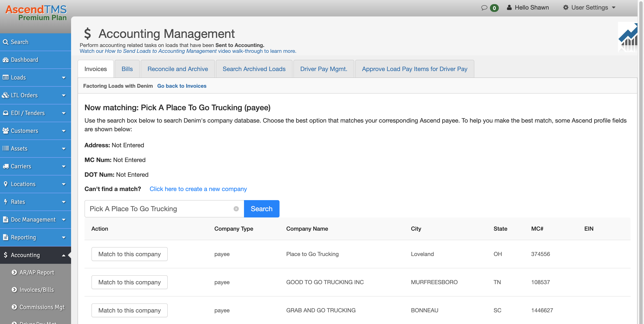Viewport: 644px width, 324px height.
Task: Expand the Assets menu arrow
Action: [64, 148]
